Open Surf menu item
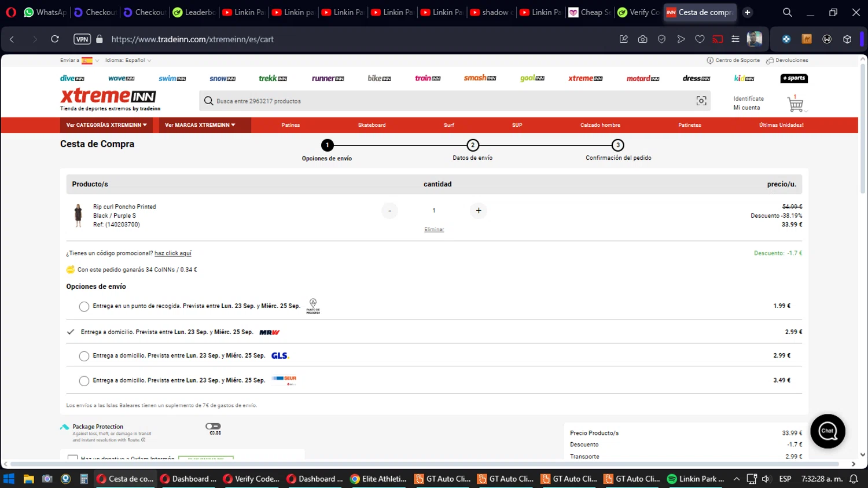The height and width of the screenshot is (488, 868). tap(449, 125)
